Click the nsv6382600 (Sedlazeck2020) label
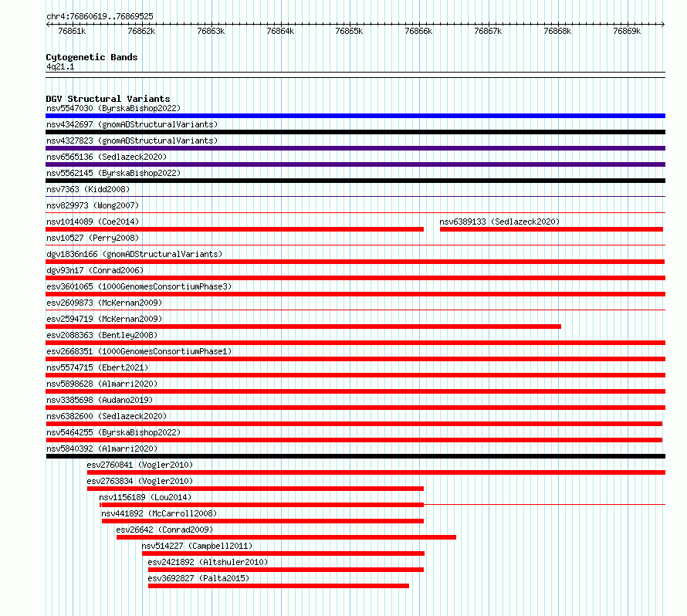687x616 pixels. (107, 416)
